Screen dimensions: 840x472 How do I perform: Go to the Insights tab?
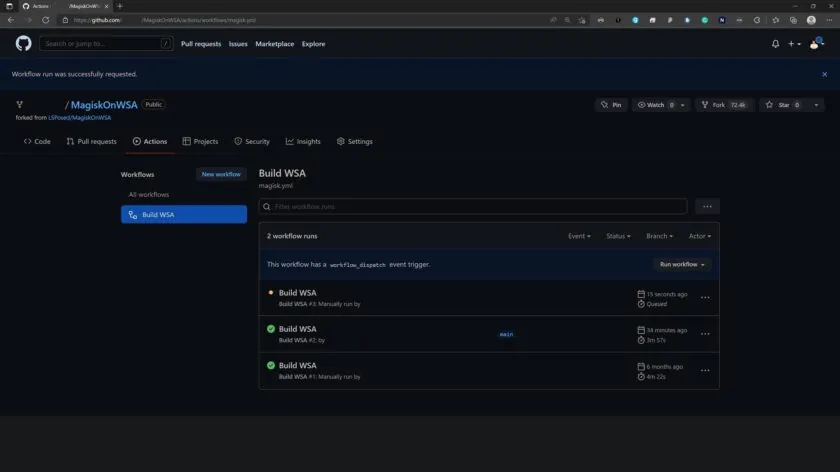click(303, 142)
